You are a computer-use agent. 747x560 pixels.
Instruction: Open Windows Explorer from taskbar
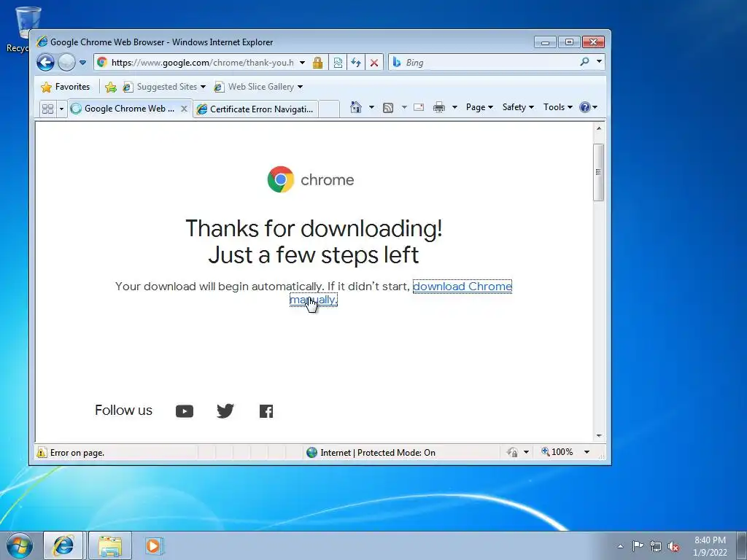click(110, 545)
